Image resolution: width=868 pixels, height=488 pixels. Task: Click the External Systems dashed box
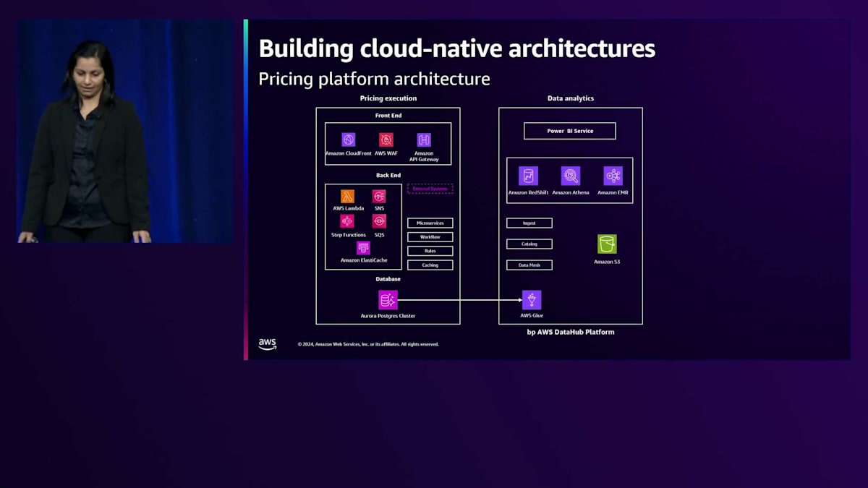pyautogui.click(x=430, y=189)
